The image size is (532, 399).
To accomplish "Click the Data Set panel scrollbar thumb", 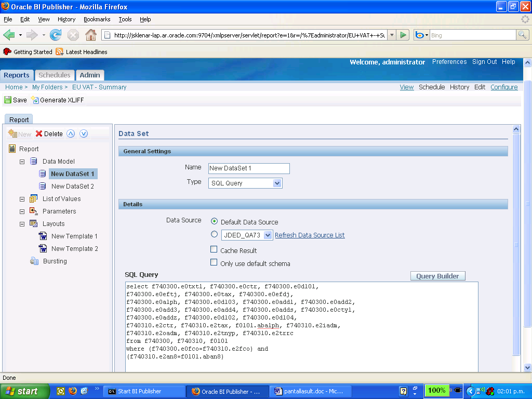I will (516, 244).
